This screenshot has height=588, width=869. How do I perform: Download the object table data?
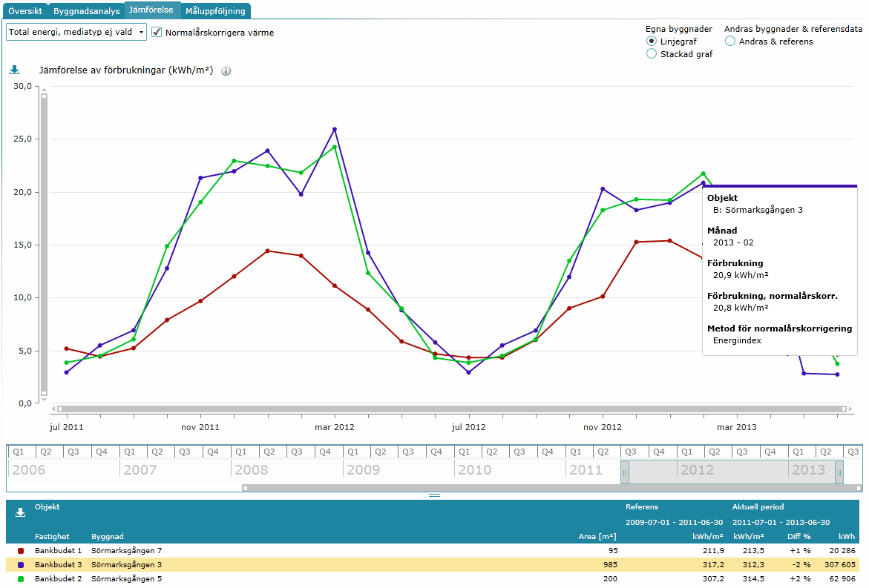point(21,512)
